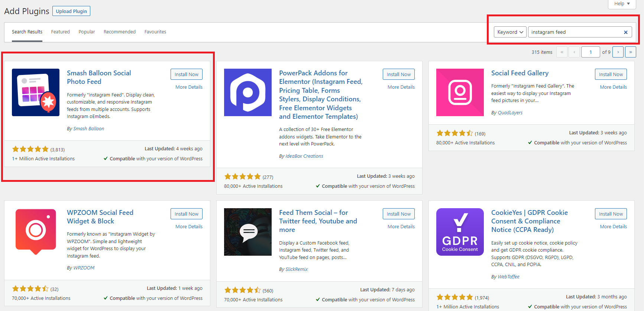Install CookieYes GDPR Cookie Consent

click(x=611, y=214)
